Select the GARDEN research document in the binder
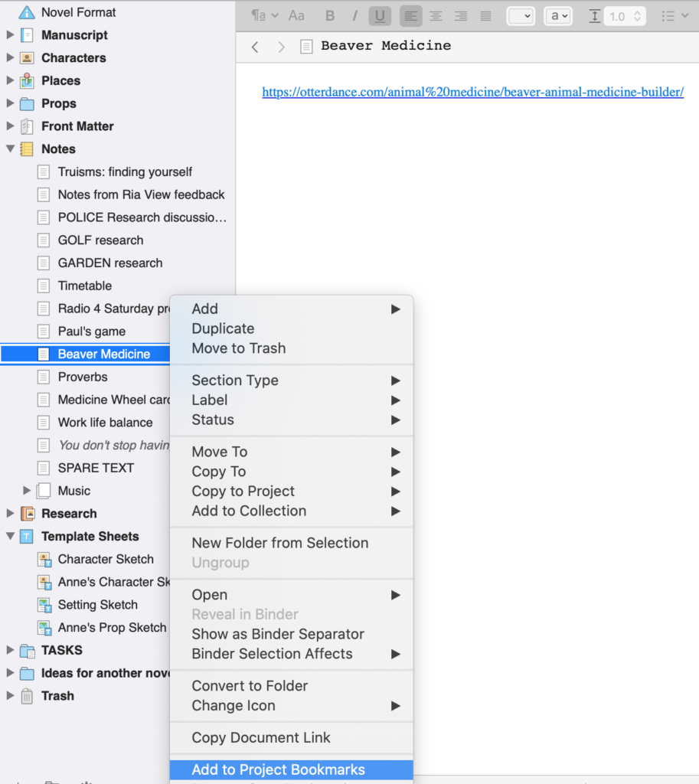The width and height of the screenshot is (699, 784). click(x=110, y=263)
